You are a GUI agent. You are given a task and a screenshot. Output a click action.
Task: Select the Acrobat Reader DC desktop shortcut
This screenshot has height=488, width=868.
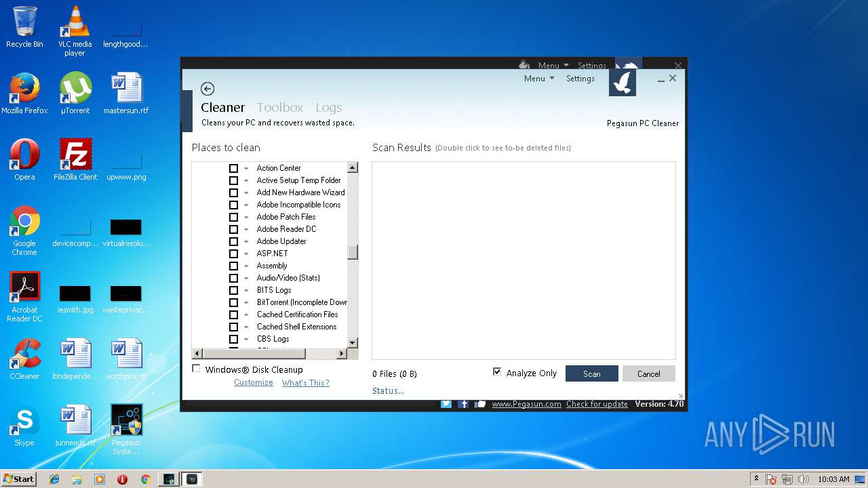click(x=24, y=297)
